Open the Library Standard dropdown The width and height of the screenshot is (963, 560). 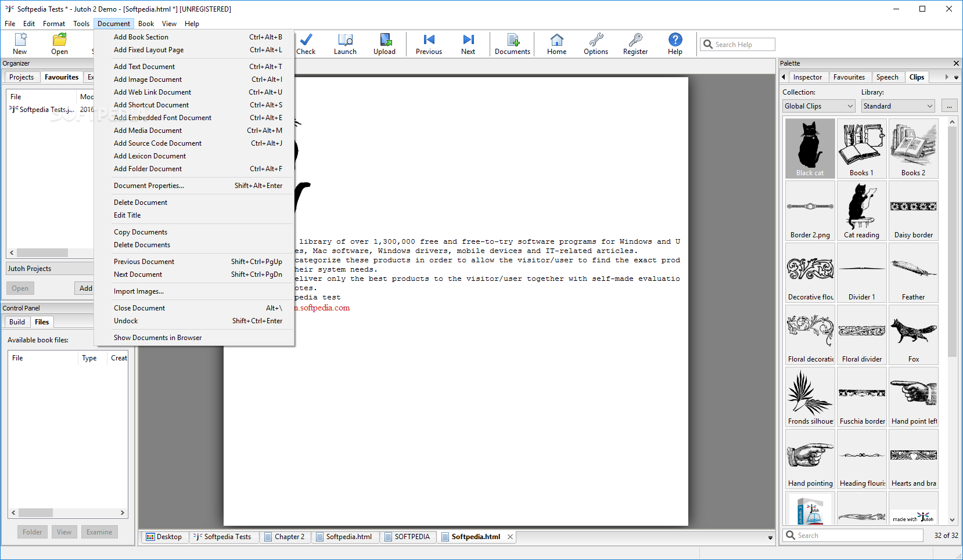click(898, 106)
